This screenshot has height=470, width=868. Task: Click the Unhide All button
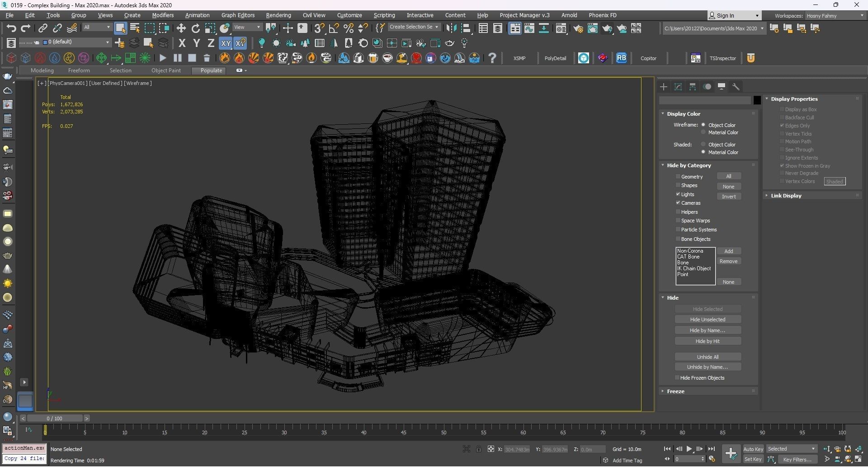708,357
